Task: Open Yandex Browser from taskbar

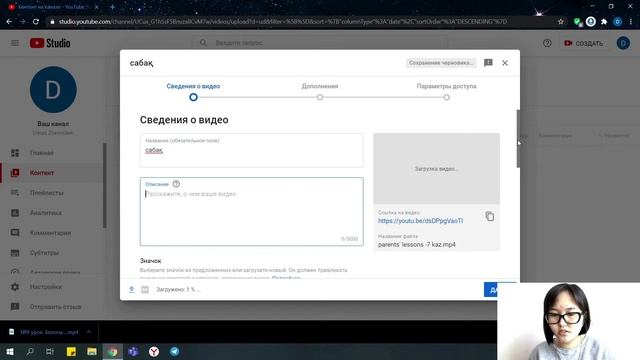Action: 154,351
